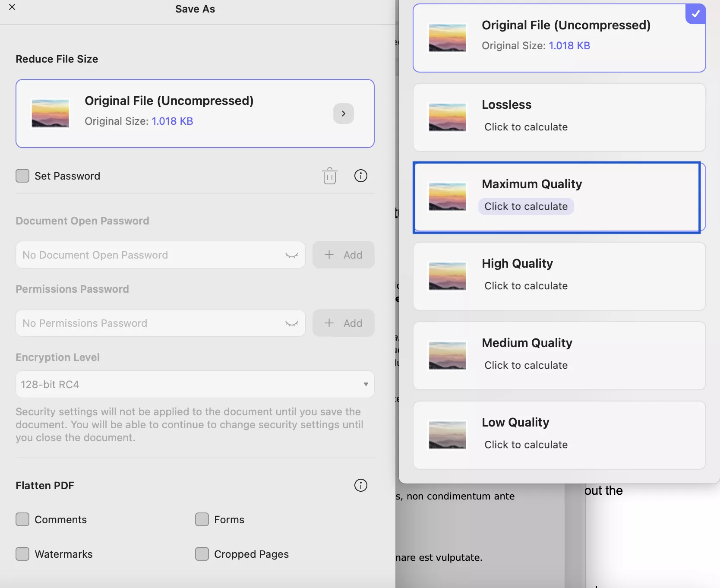Click the trash icon beside Set Password
The image size is (720, 588).
pyautogui.click(x=329, y=176)
